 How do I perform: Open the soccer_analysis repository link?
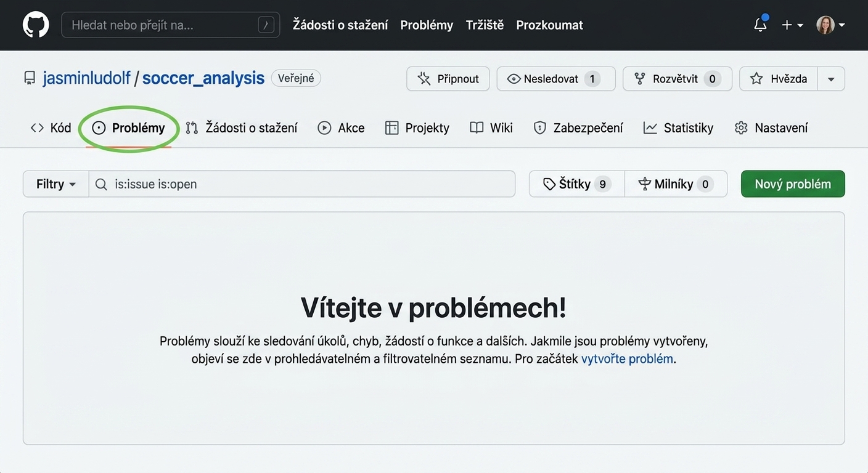pos(203,78)
